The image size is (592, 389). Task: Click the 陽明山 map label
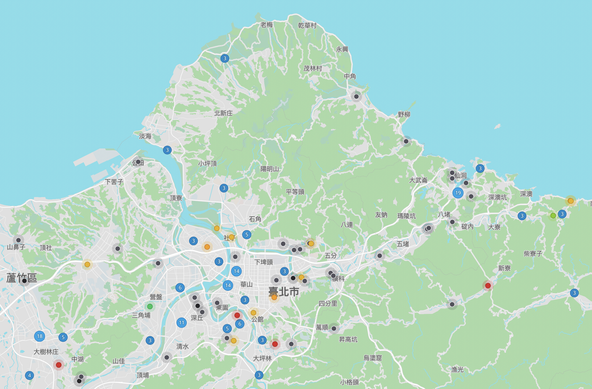coord(270,169)
